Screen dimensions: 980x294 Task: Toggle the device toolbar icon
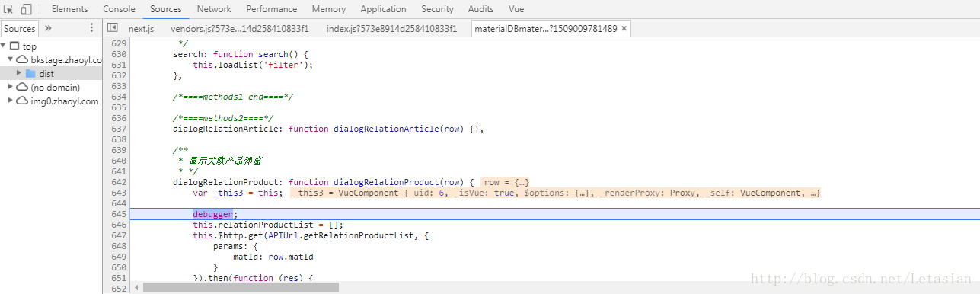[27, 9]
